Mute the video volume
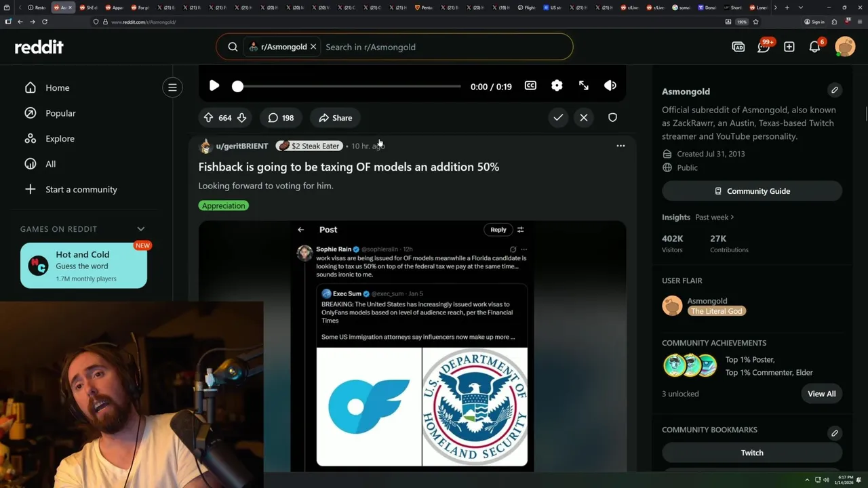This screenshot has width=868, height=488. (x=610, y=85)
